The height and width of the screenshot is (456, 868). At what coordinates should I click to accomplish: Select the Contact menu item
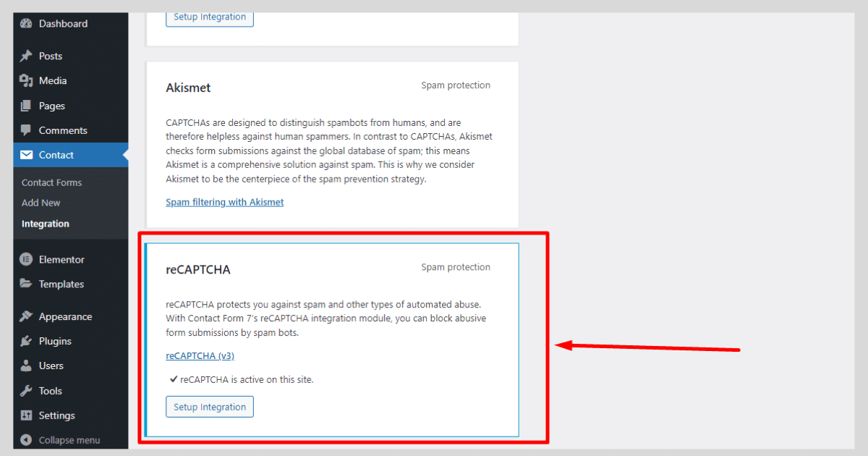(71, 155)
